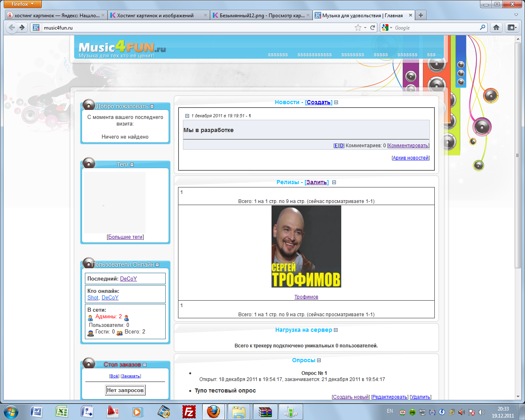Screen dimensions: 525x420
Task: Open a new browser tab
Action: pyautogui.click(x=420, y=16)
